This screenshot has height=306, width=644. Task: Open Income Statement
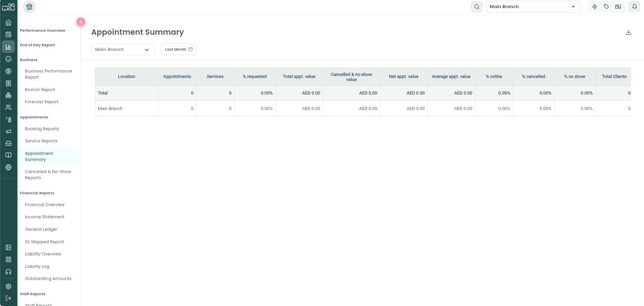(45, 217)
